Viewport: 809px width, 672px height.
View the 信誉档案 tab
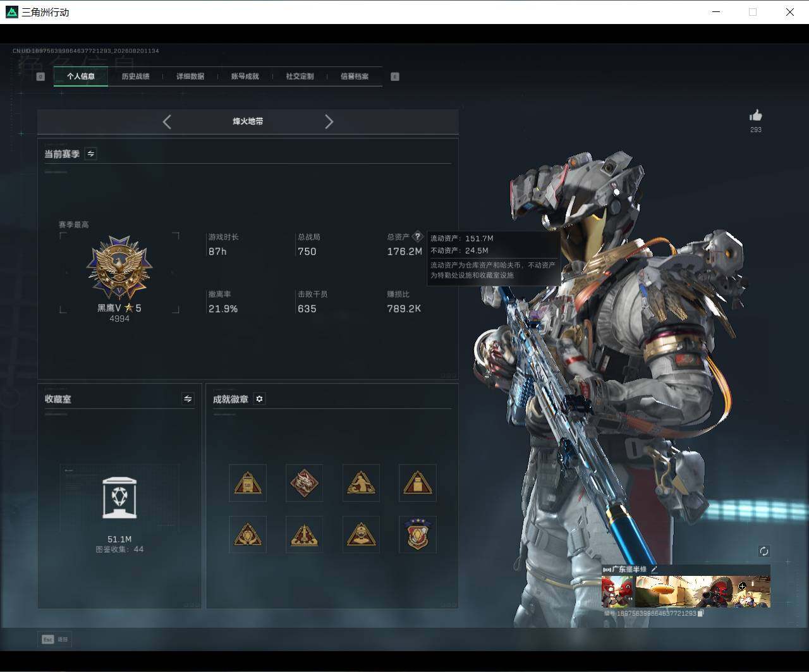click(355, 76)
